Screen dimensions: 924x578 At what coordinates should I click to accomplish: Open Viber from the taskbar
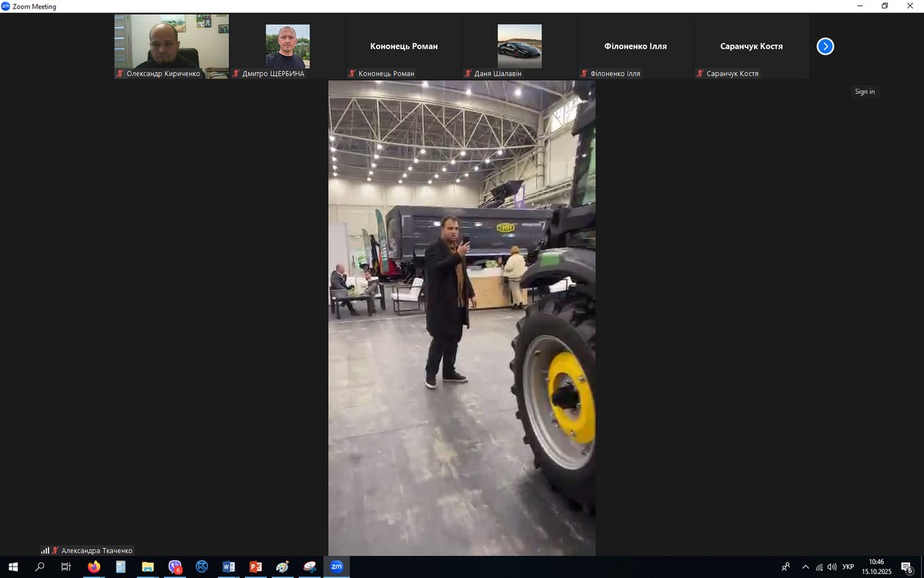[175, 566]
